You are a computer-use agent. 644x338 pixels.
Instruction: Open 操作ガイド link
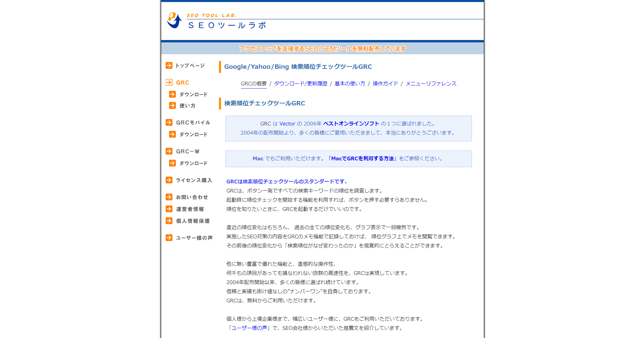tap(385, 84)
